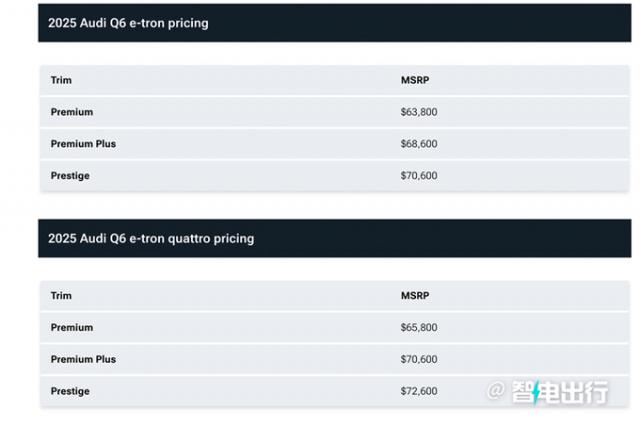
Task: Click Trim column header in quattro table
Action: click(61, 296)
